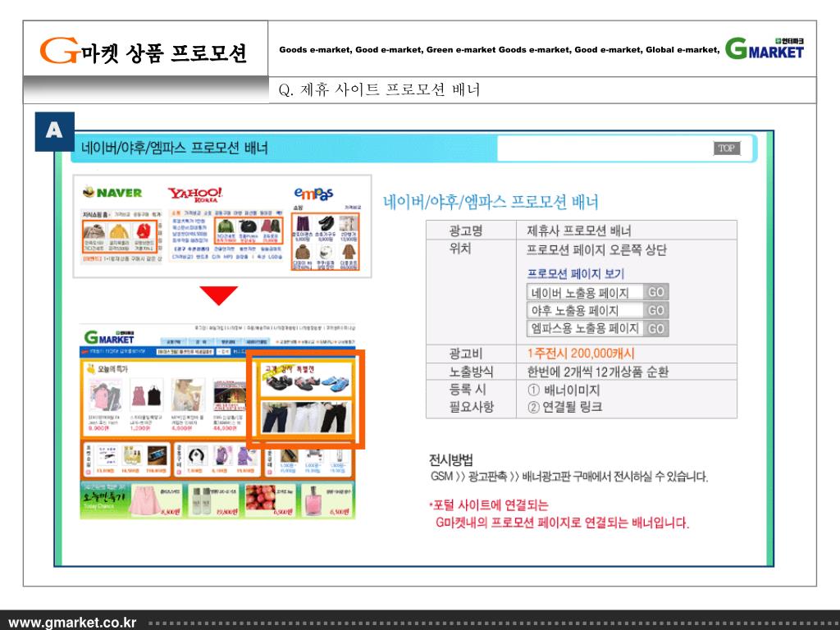840x630 pixels.
Task: Click the NAVER shopping banner thumbnail
Action: [x=120, y=236]
